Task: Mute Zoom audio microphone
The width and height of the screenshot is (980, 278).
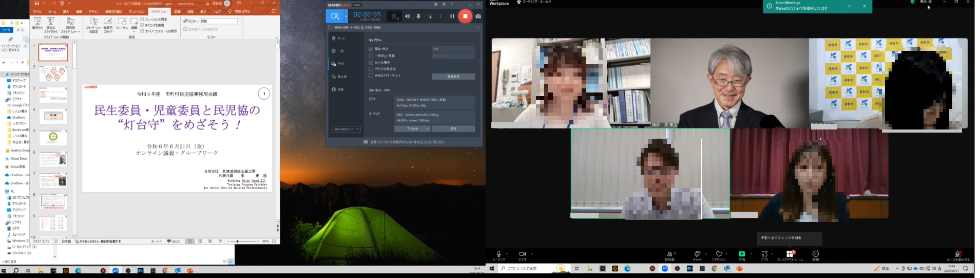Action: [498, 256]
